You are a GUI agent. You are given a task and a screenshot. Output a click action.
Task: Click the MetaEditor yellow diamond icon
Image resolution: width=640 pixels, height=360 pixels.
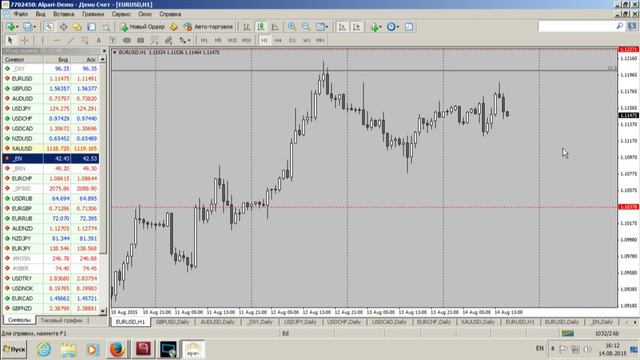coord(174,27)
